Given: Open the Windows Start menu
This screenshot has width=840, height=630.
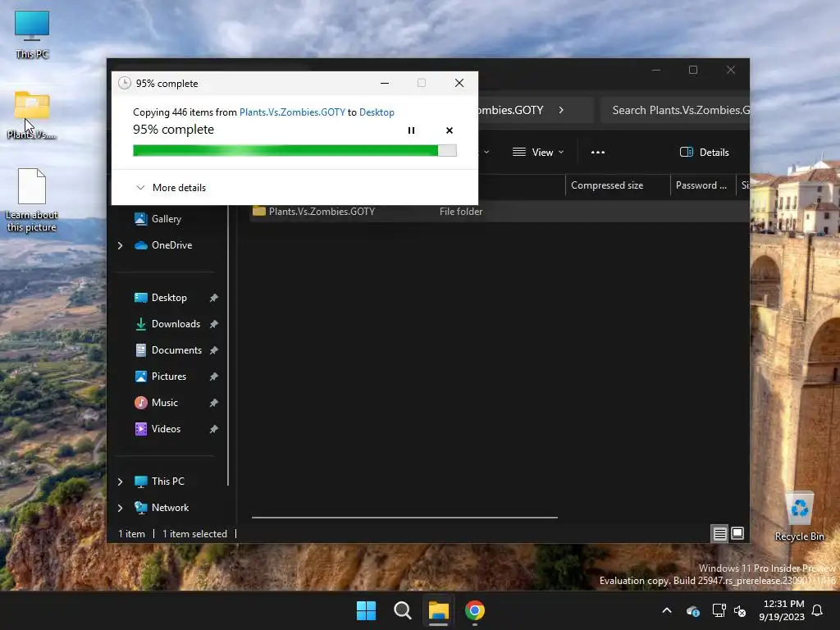Looking at the screenshot, I should pyautogui.click(x=367, y=610).
